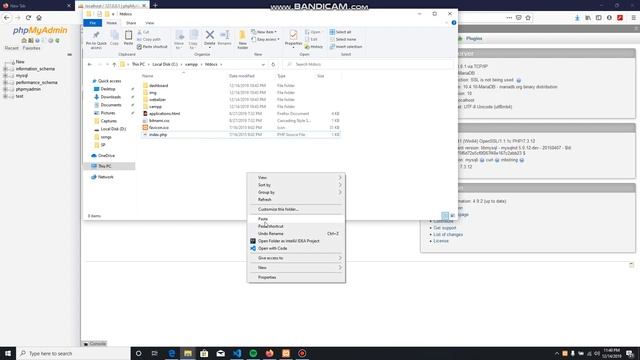Expand the Sort by submenu
This screenshot has width=640, height=360.
296,185
